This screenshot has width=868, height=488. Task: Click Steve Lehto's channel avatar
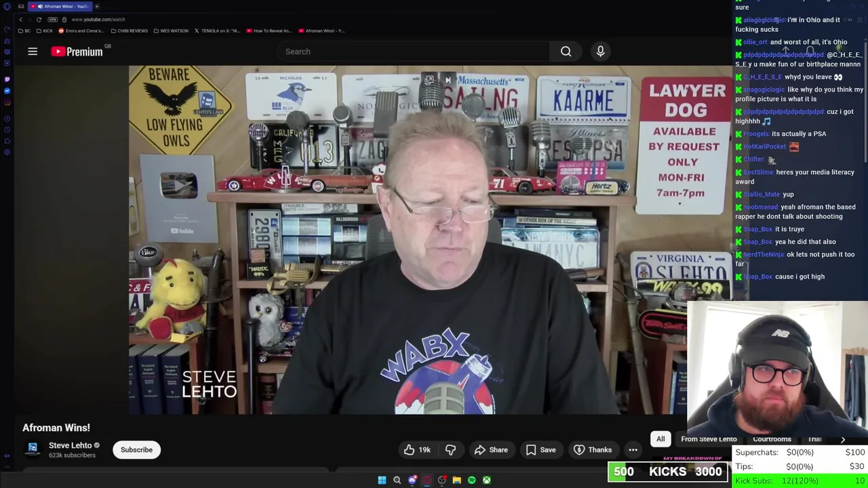33,449
